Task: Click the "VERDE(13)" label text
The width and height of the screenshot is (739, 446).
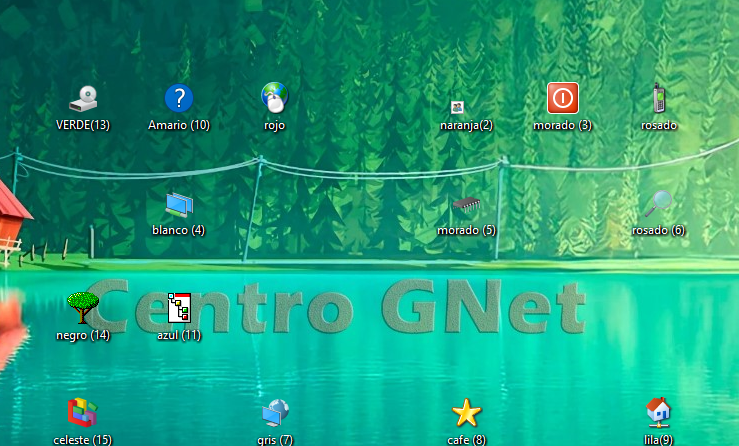Action: 83,125
